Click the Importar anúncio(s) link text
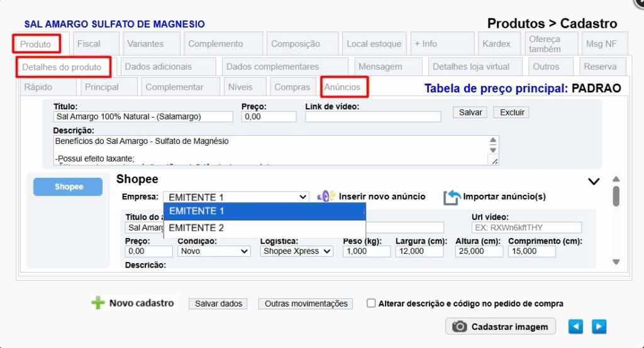 (x=504, y=197)
